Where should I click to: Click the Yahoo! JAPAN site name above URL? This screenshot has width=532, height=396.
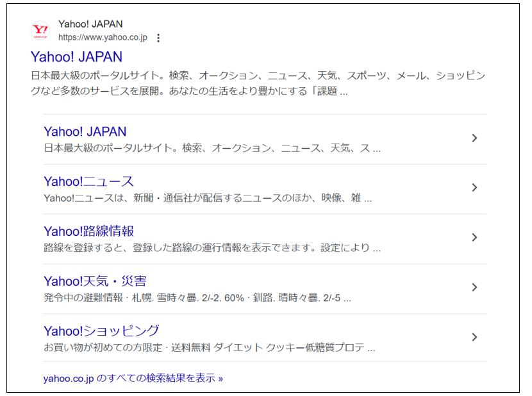tap(90, 24)
